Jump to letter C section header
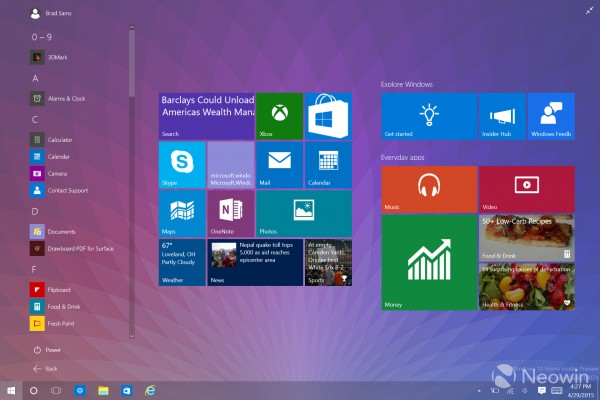Screen dimensions: 600x400 [35, 119]
